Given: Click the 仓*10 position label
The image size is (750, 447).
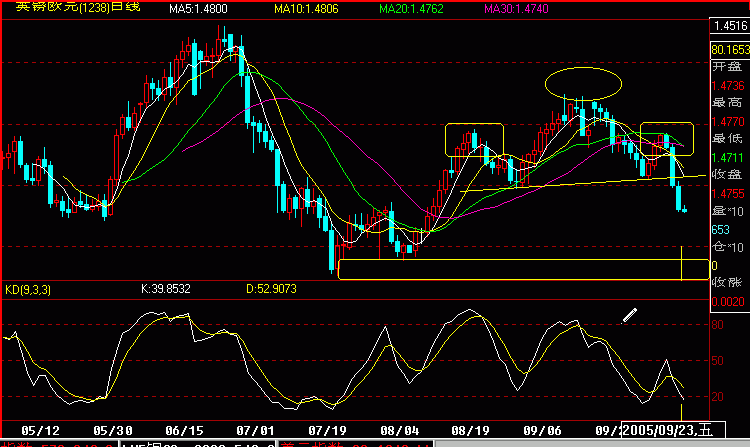Looking at the screenshot, I should pyautogui.click(x=728, y=247).
